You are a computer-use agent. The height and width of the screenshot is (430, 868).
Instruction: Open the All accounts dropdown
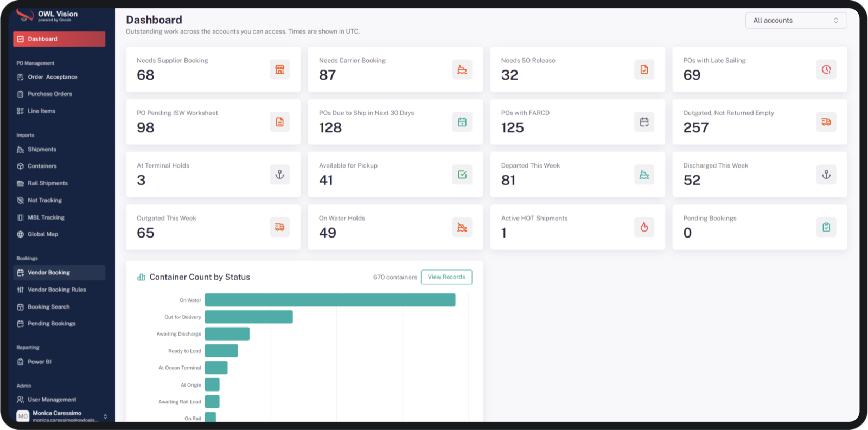796,21
